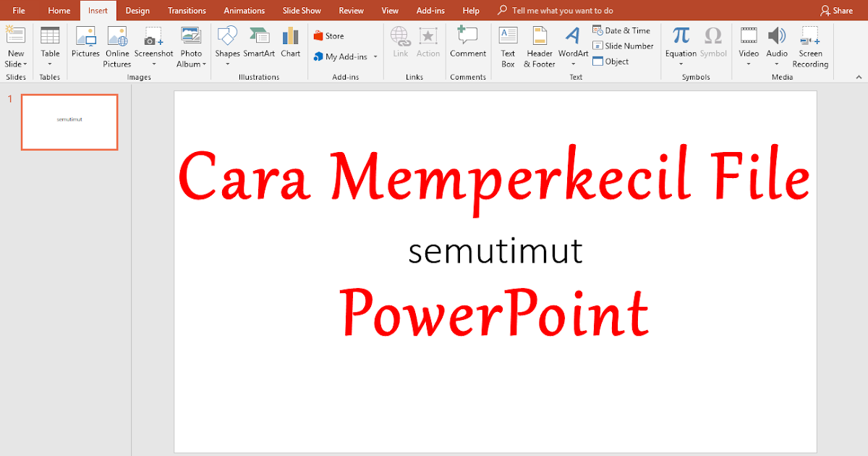Insert an Object
This screenshot has width=868, height=456.
pyautogui.click(x=610, y=62)
